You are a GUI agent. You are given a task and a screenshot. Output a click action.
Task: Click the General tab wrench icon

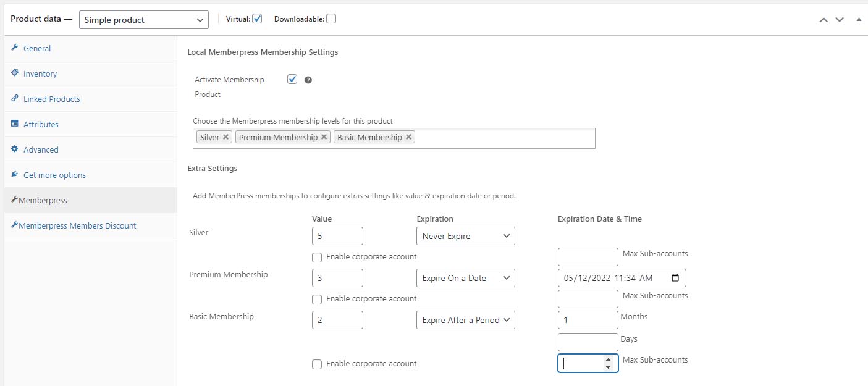point(15,48)
